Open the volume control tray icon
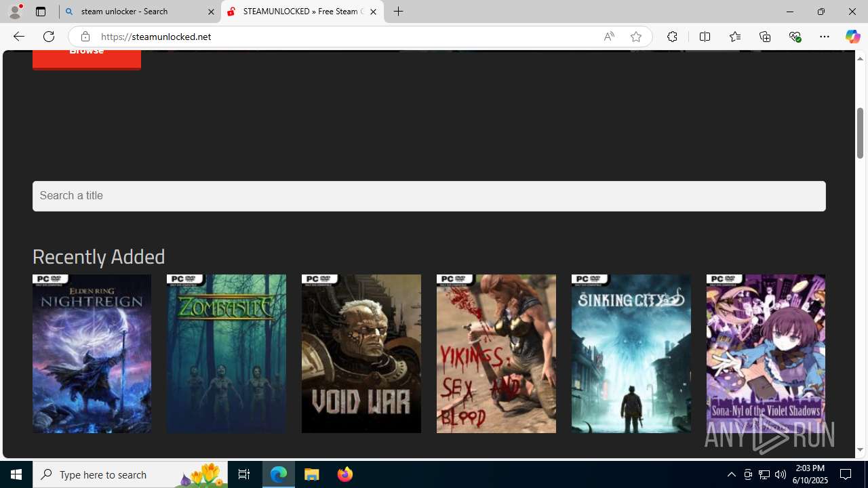This screenshot has height=488, width=868. 781,474
